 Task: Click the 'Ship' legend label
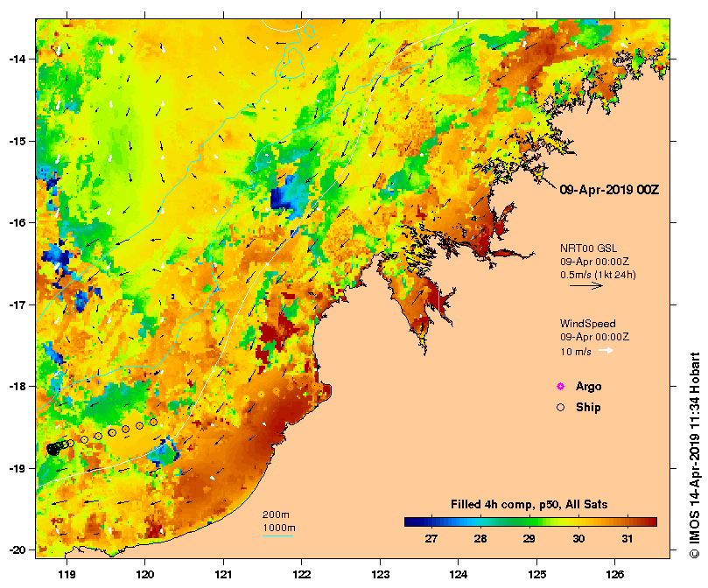point(588,408)
